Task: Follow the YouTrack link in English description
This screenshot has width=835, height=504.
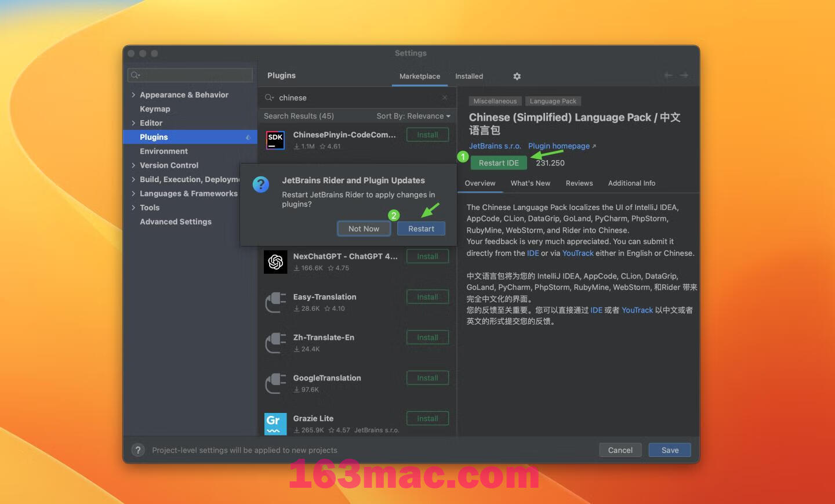Action: pos(578,253)
